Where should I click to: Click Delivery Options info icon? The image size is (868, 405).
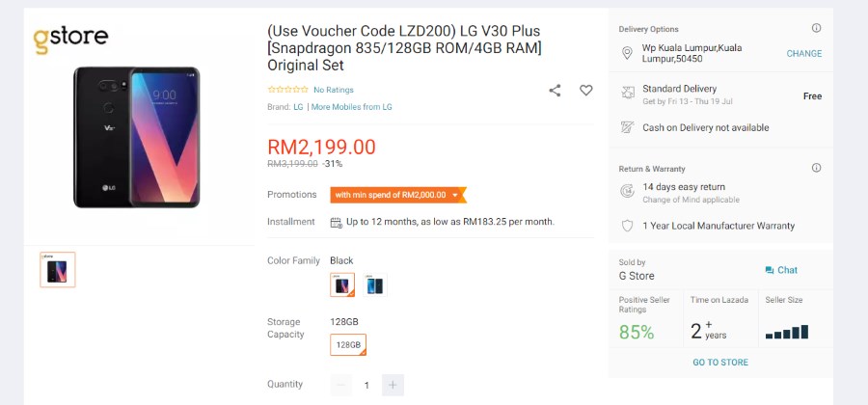[817, 28]
